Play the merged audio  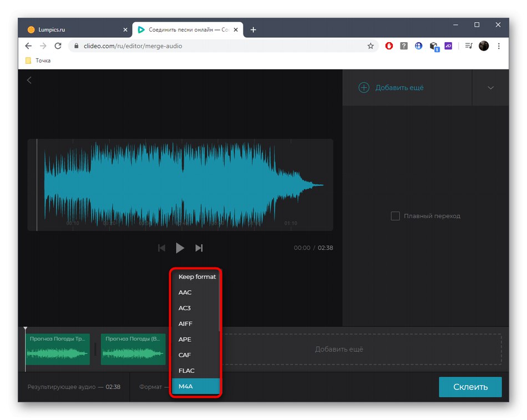click(x=180, y=248)
